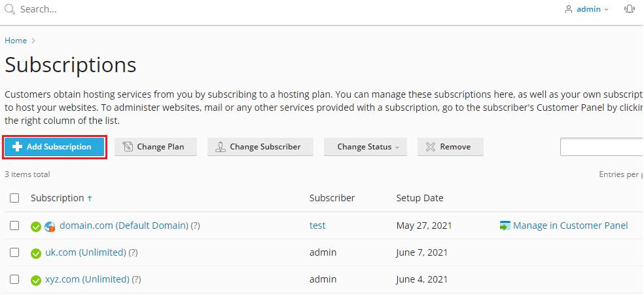
Task: Click the globe warning icon beside domain.com
Action: 50,227
